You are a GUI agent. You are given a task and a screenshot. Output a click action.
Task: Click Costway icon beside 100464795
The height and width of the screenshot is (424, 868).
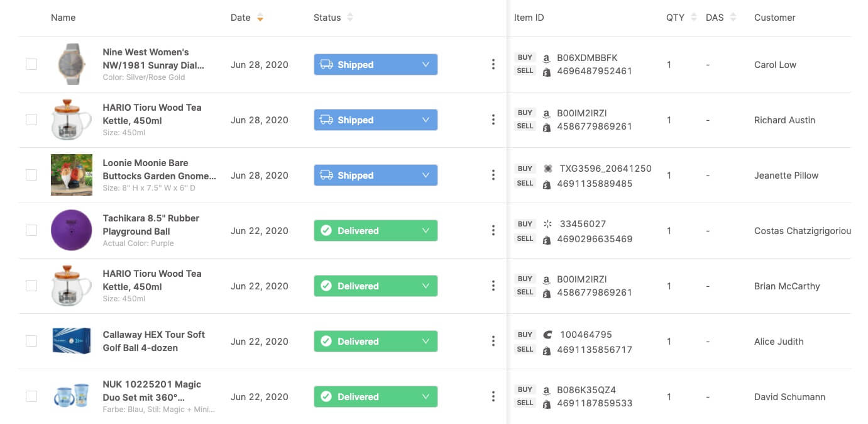[547, 335]
